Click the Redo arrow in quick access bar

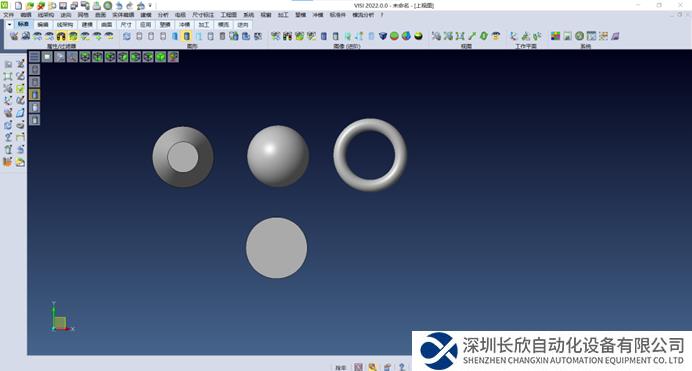coord(130,6)
